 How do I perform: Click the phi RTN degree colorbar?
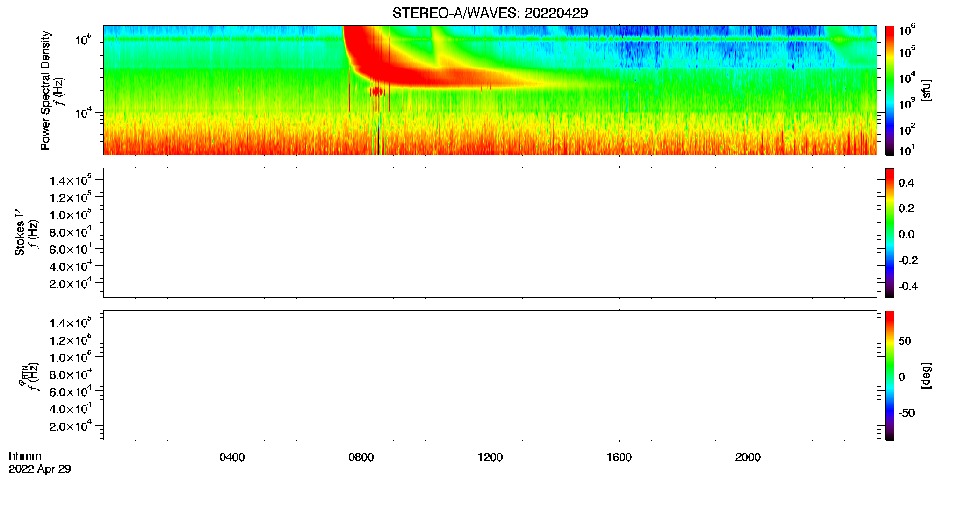[x=890, y=375]
